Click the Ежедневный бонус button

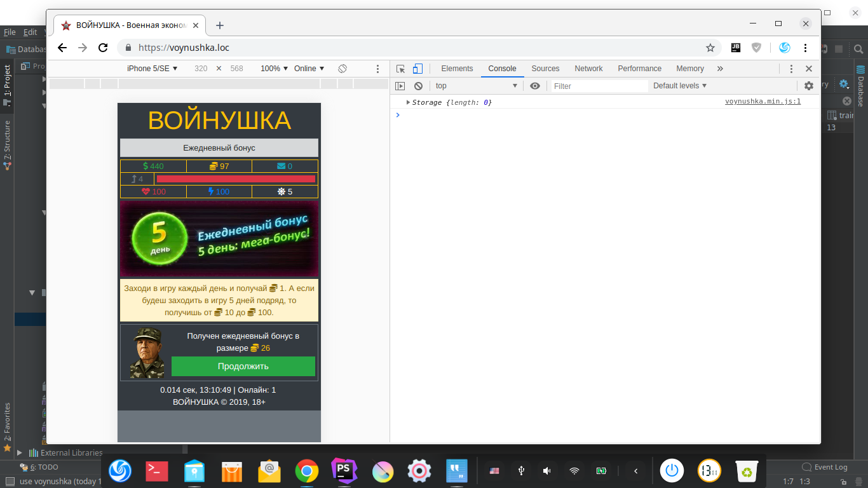pos(219,147)
